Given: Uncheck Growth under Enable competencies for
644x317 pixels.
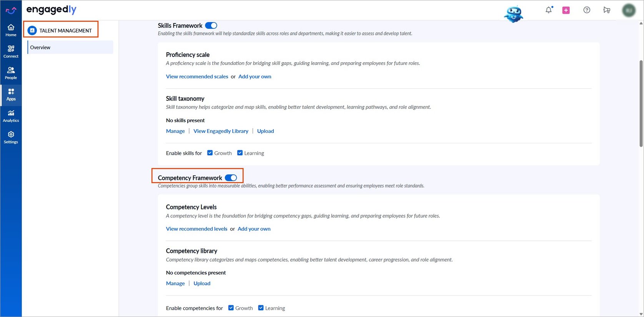Looking at the screenshot, I should [x=231, y=308].
